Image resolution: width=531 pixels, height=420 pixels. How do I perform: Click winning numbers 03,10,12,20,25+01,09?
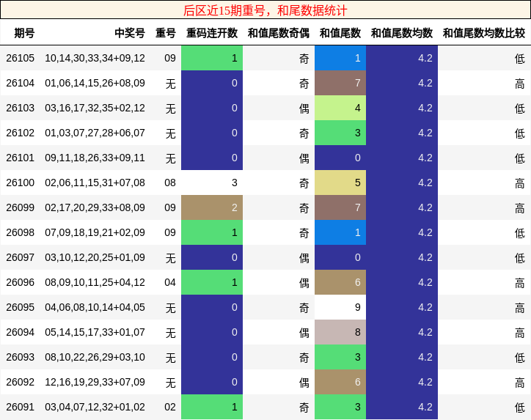[x=95, y=257]
